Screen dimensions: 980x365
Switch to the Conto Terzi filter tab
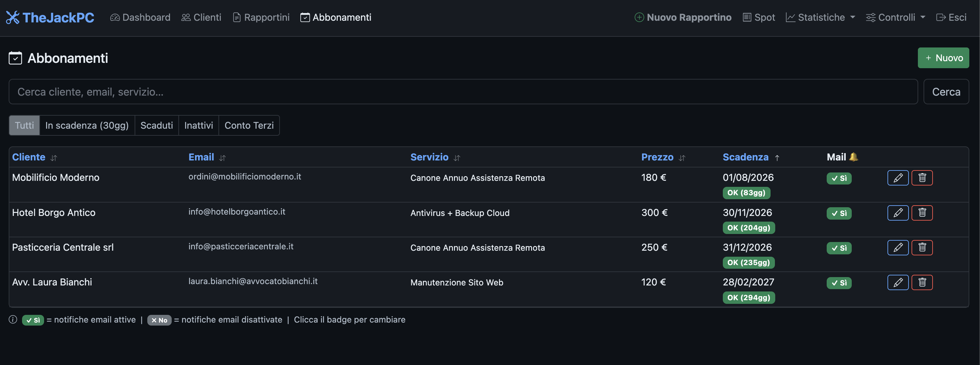[249, 125]
